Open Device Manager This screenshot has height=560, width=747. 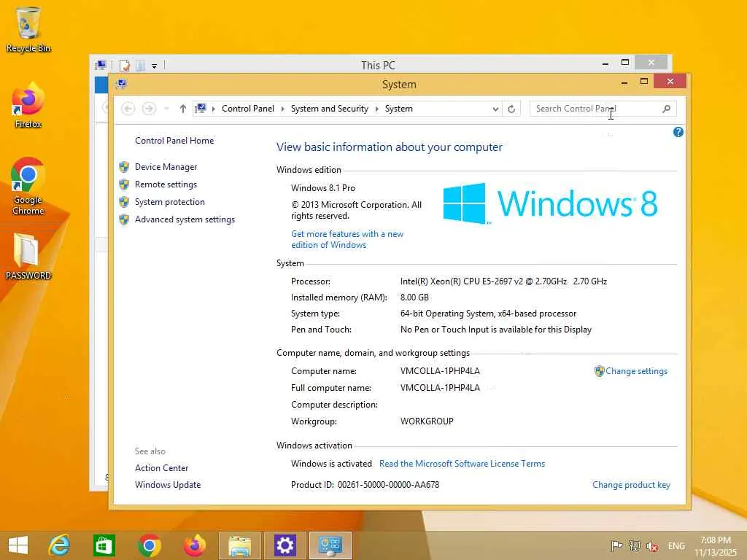(x=166, y=167)
